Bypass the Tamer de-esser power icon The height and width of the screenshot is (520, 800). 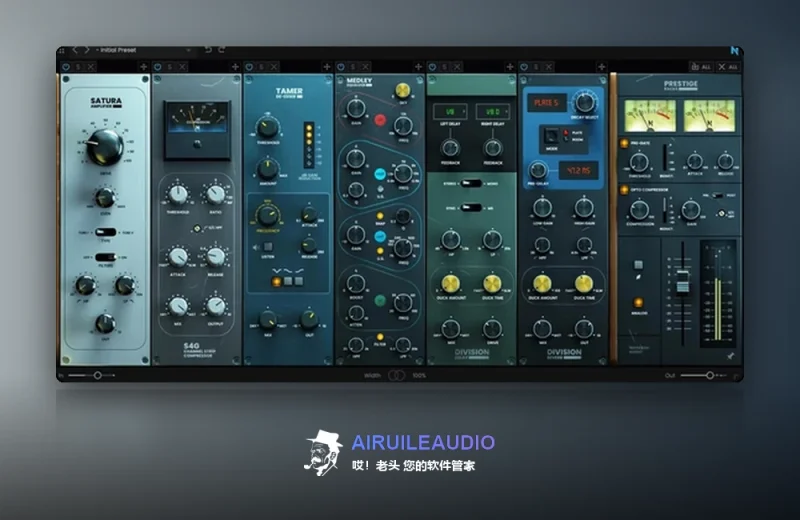(x=249, y=67)
